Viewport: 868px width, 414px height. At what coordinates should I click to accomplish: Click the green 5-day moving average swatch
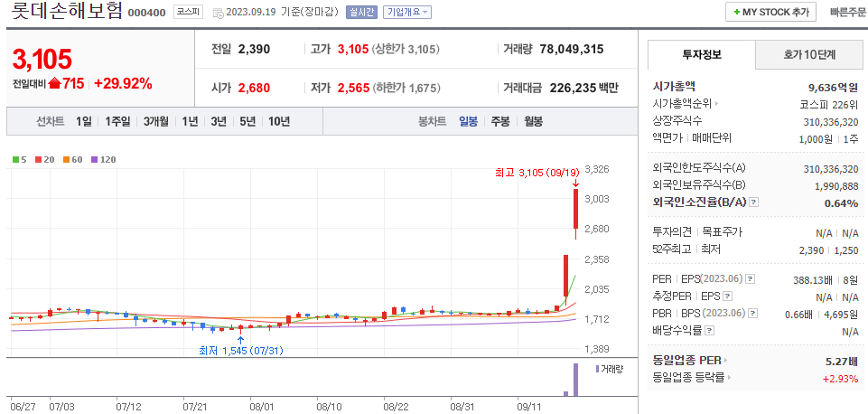point(15,160)
